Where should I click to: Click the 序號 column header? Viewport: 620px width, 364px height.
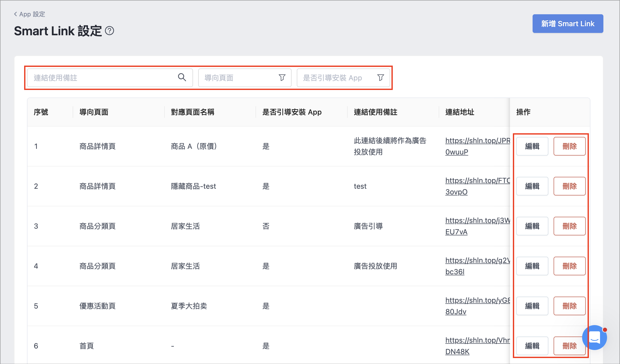(x=41, y=112)
